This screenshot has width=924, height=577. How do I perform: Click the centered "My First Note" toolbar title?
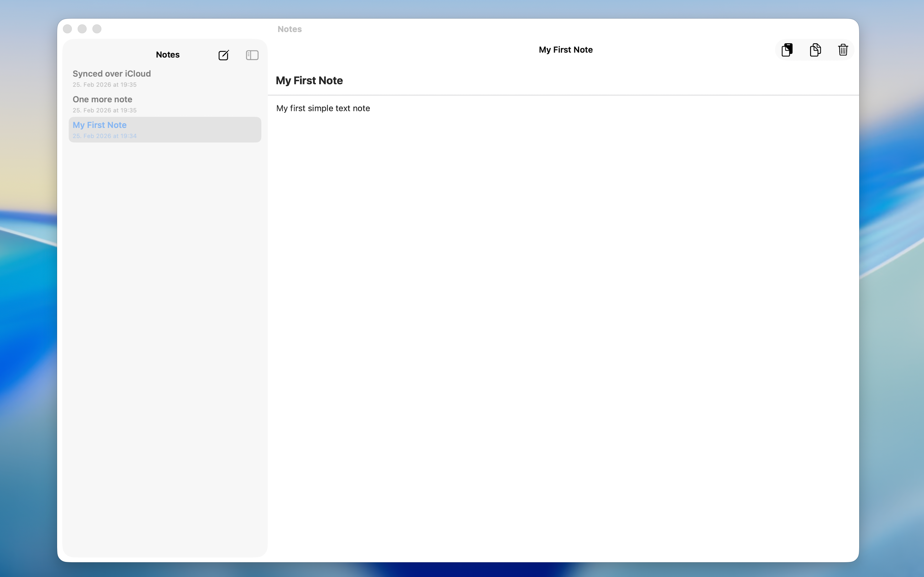[x=566, y=50]
